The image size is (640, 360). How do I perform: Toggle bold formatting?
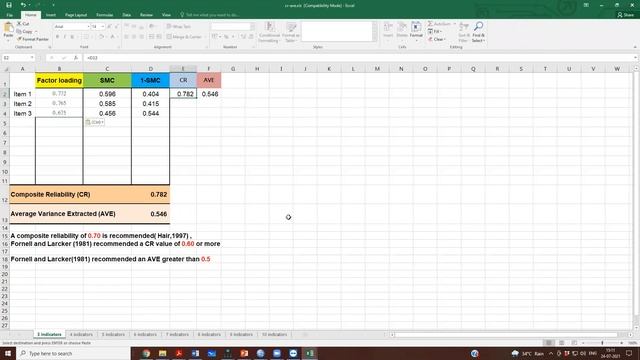(58, 37)
